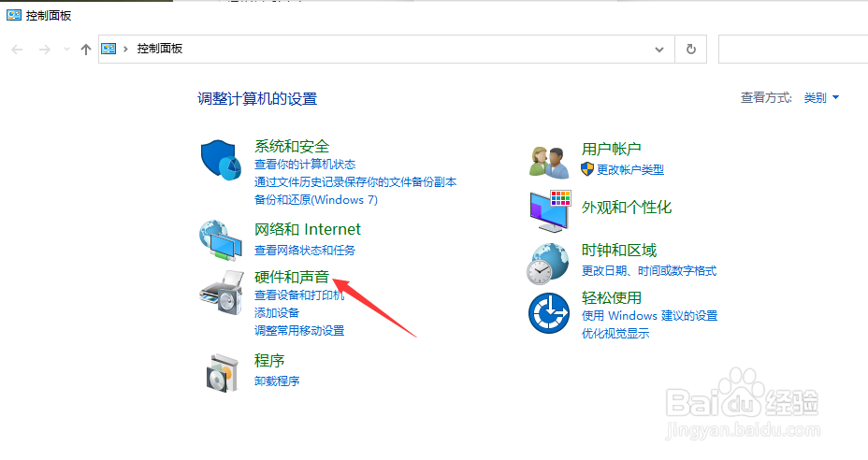Click the refresh button beside address bar

pos(691,49)
